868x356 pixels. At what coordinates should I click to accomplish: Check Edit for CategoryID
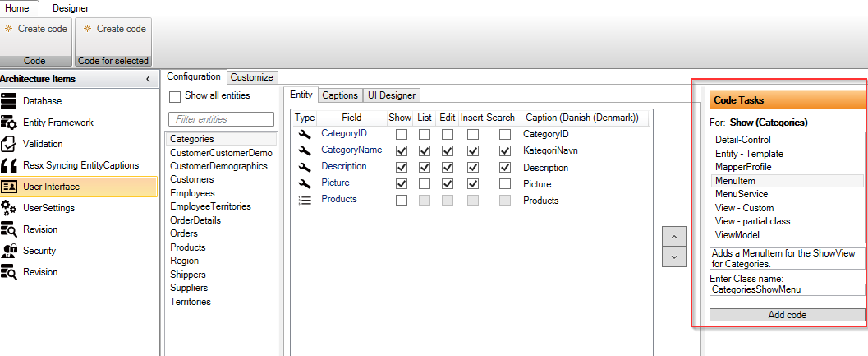tap(448, 134)
